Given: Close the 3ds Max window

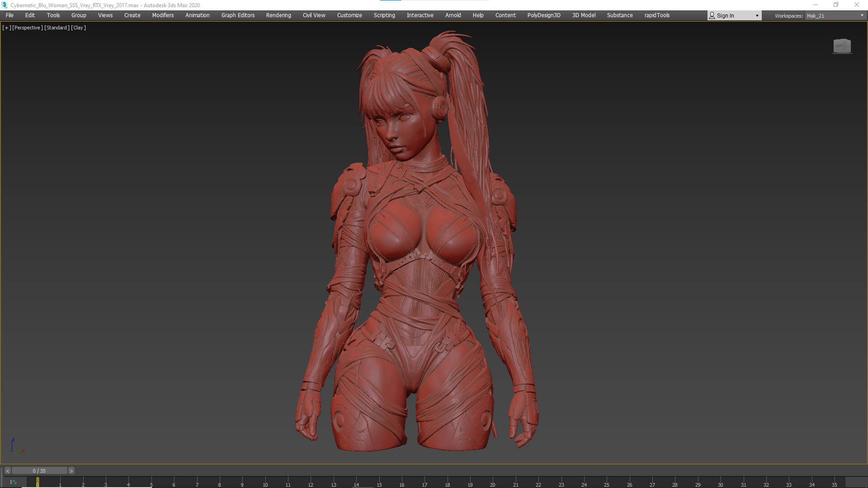Looking at the screenshot, I should [x=857, y=5].
